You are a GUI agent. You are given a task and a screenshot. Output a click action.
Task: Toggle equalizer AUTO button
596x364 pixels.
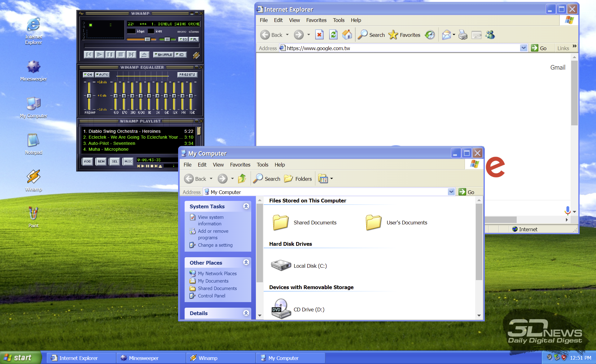point(102,75)
